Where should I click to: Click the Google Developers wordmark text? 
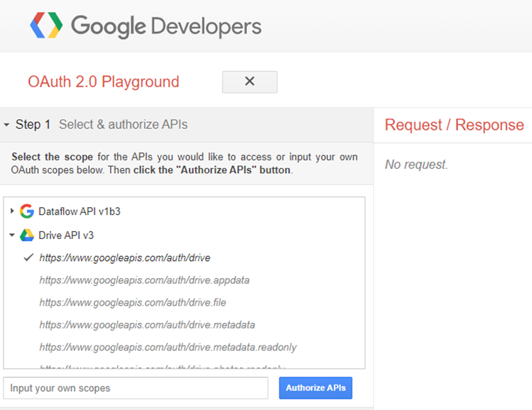tap(166, 26)
